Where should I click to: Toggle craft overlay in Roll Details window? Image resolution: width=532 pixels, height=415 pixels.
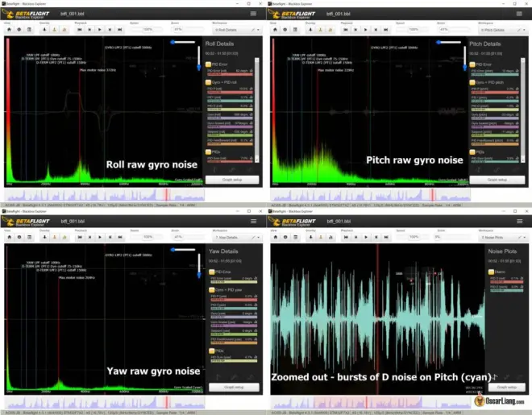(44, 30)
